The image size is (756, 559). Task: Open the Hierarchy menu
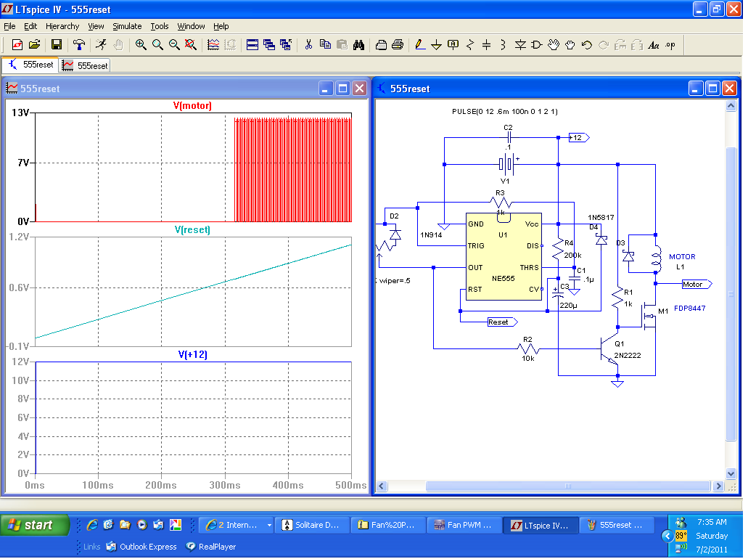[62, 26]
